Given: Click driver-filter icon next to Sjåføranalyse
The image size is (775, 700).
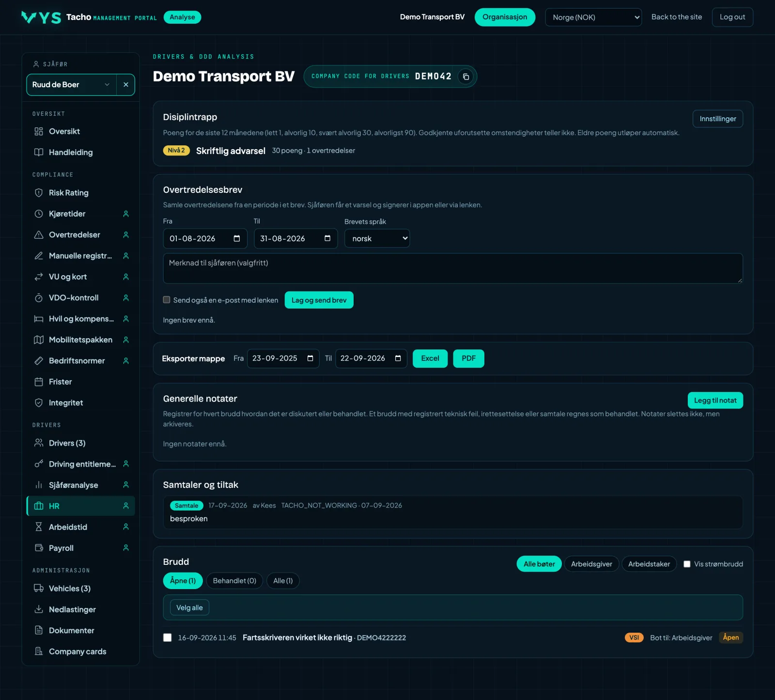Looking at the screenshot, I should tap(126, 485).
